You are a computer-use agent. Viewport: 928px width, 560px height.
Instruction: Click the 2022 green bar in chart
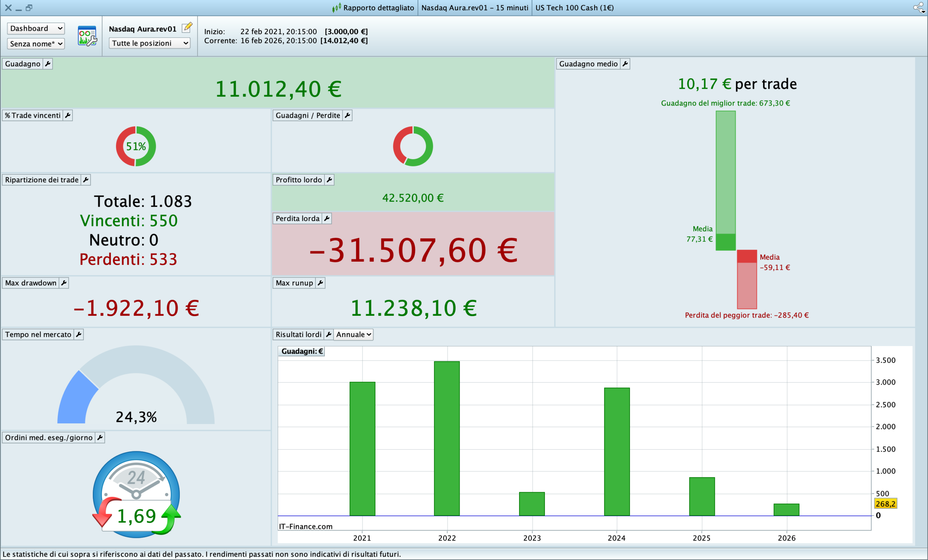[x=447, y=438]
